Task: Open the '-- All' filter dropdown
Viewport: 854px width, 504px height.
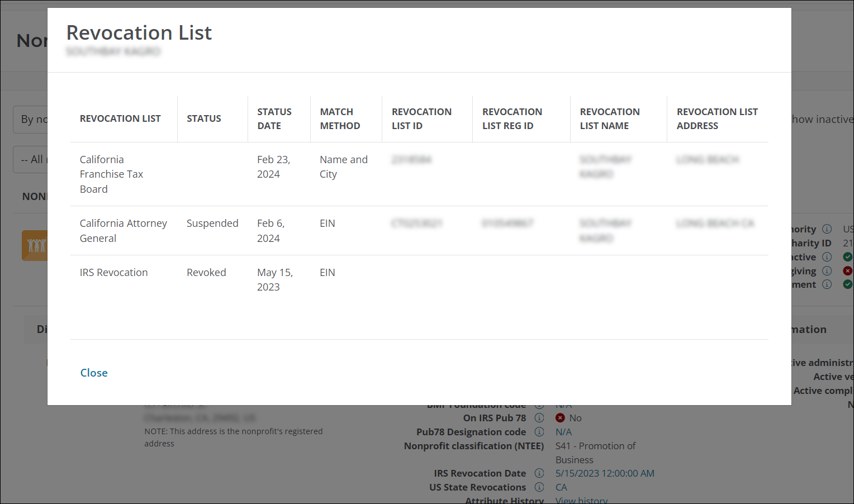Action: click(x=31, y=160)
